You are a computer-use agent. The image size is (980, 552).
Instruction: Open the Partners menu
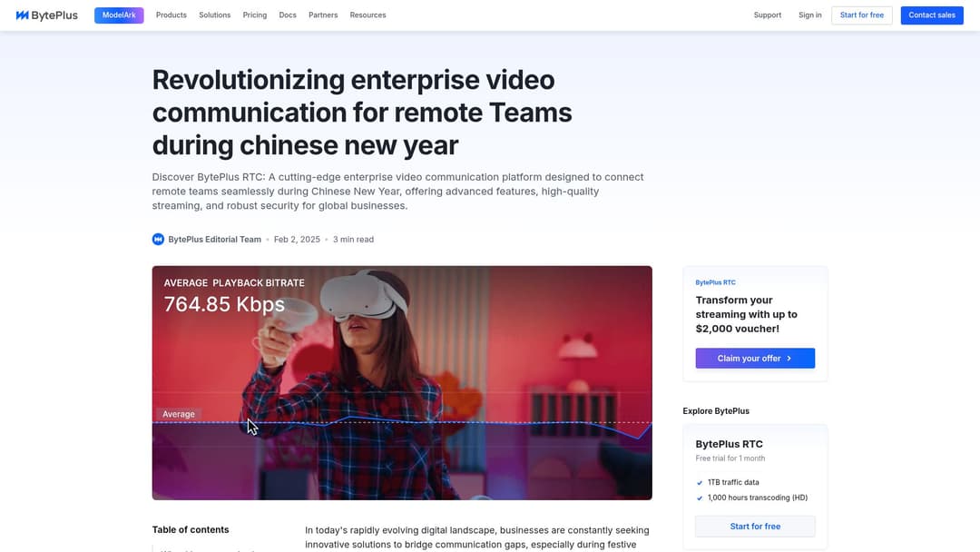323,15
